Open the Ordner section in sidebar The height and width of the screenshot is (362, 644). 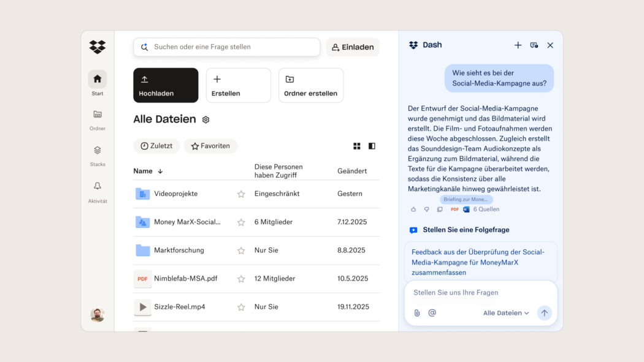pyautogui.click(x=98, y=115)
